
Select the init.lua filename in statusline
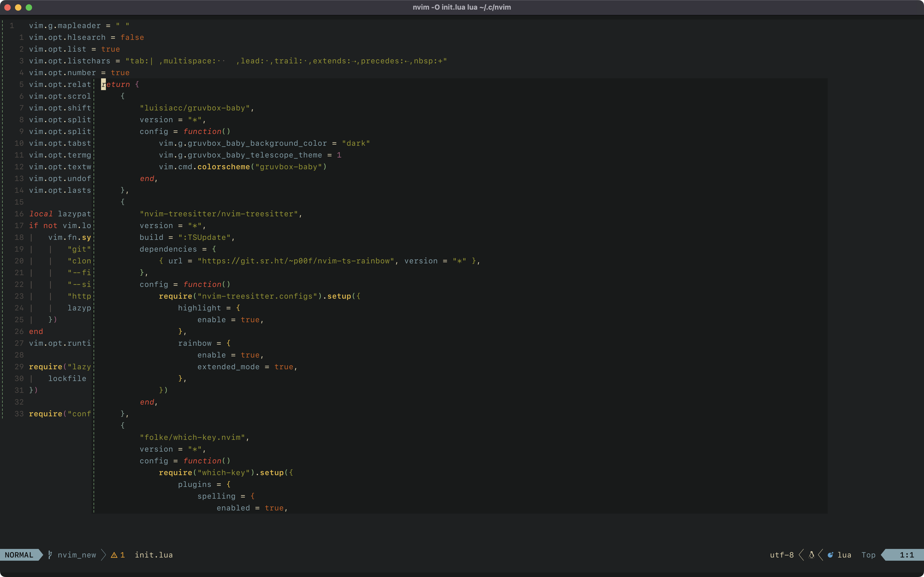click(153, 555)
